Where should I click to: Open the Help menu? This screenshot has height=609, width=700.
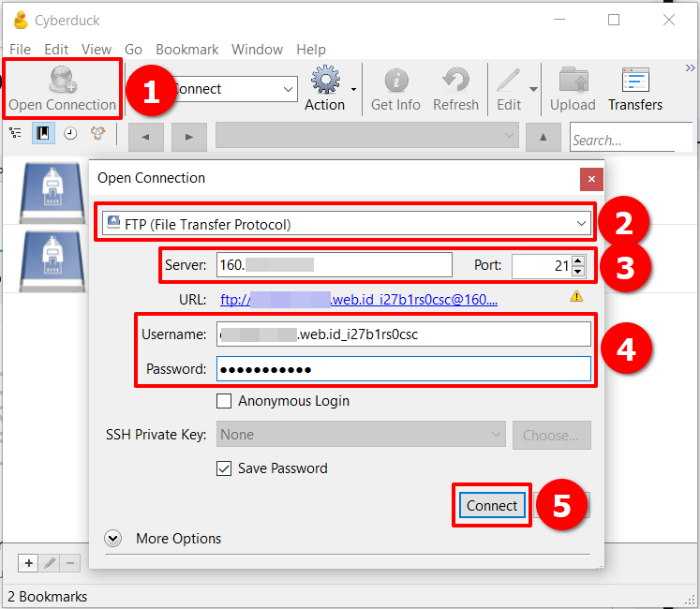coord(311,49)
